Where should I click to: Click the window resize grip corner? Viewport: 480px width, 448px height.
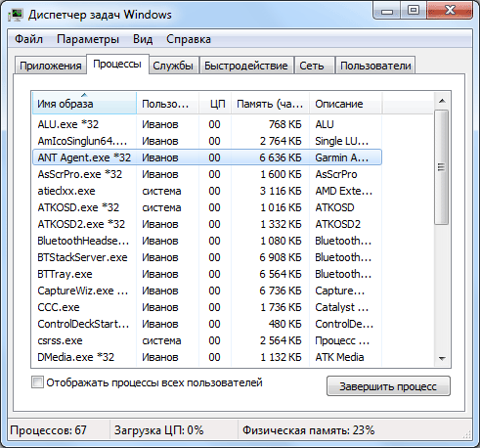[467, 434]
